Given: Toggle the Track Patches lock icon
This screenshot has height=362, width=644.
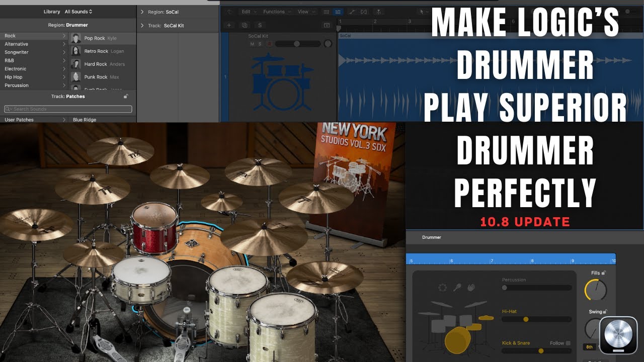Looking at the screenshot, I should coord(126,96).
